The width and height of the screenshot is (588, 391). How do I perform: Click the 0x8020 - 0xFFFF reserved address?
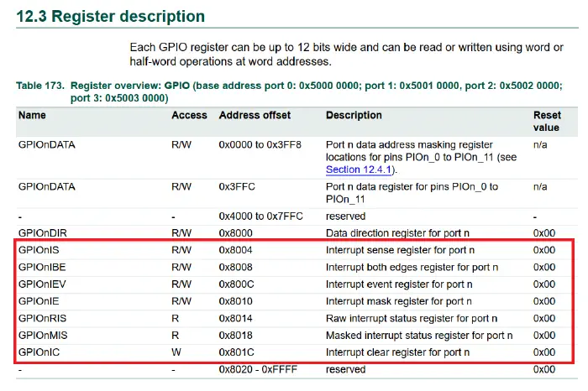tap(255, 369)
